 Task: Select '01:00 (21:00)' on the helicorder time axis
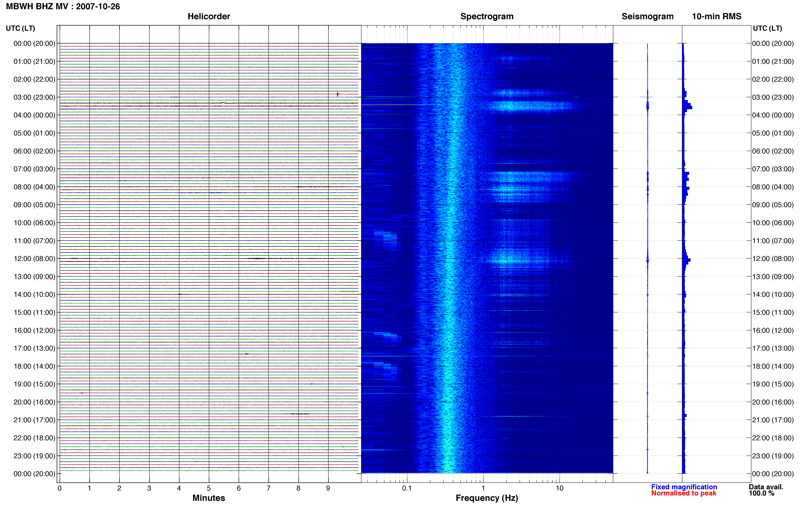coord(34,62)
